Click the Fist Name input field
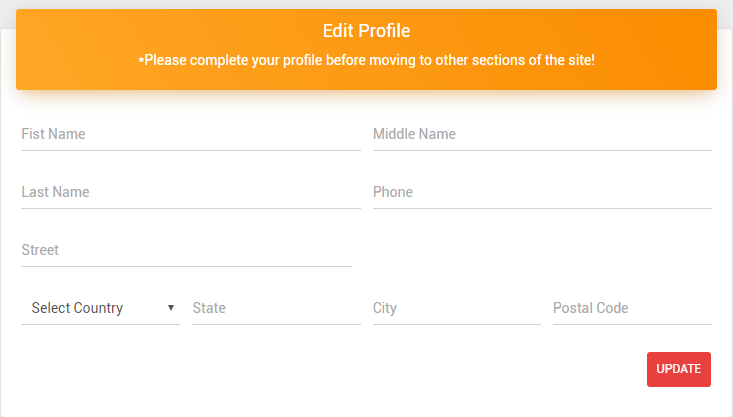The width and height of the screenshot is (733, 417). [x=190, y=134]
